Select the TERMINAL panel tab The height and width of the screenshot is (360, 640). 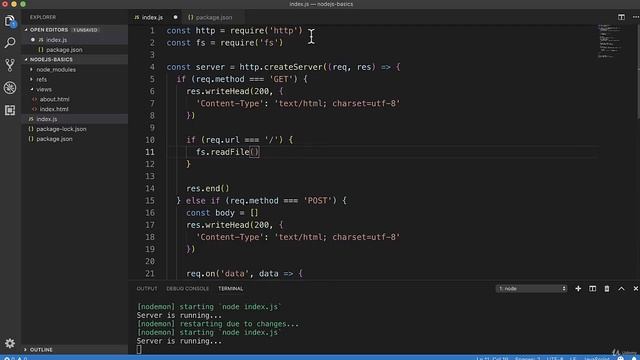(230, 289)
